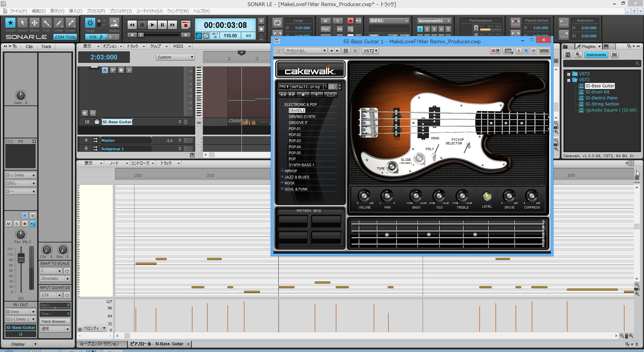
Task: Switch to ループコンストラクション tab
Action: pyautogui.click(x=99, y=344)
